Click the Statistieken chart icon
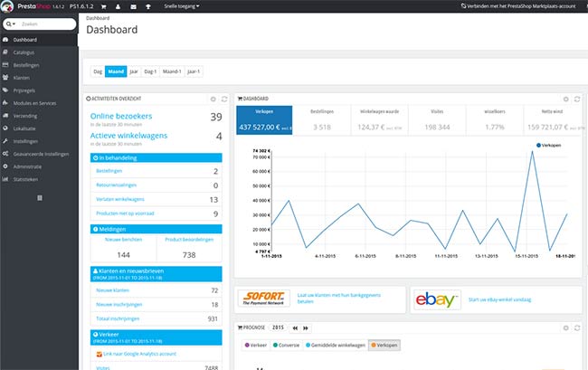The image size is (588, 370). tap(5, 179)
